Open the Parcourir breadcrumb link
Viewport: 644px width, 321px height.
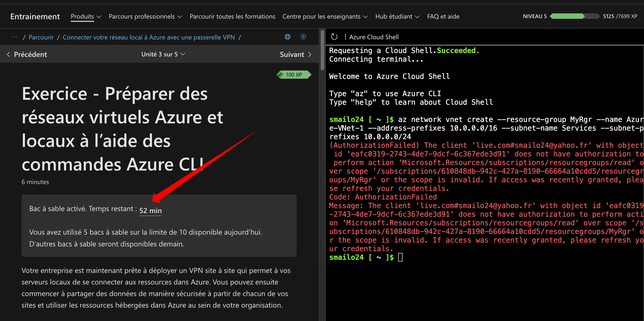tap(41, 37)
